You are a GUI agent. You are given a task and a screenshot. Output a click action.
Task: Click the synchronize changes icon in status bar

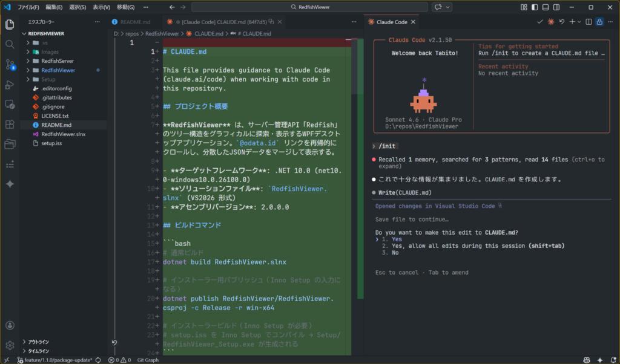pos(98,360)
